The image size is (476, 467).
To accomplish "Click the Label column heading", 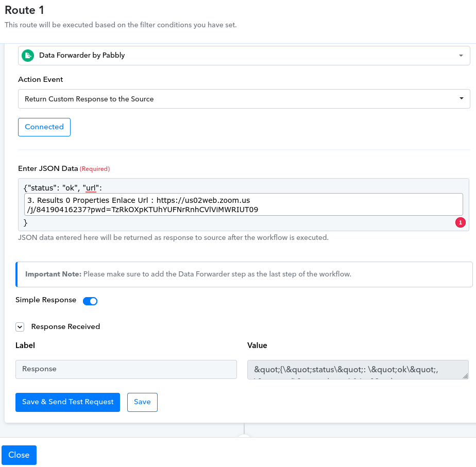I will (x=25, y=345).
